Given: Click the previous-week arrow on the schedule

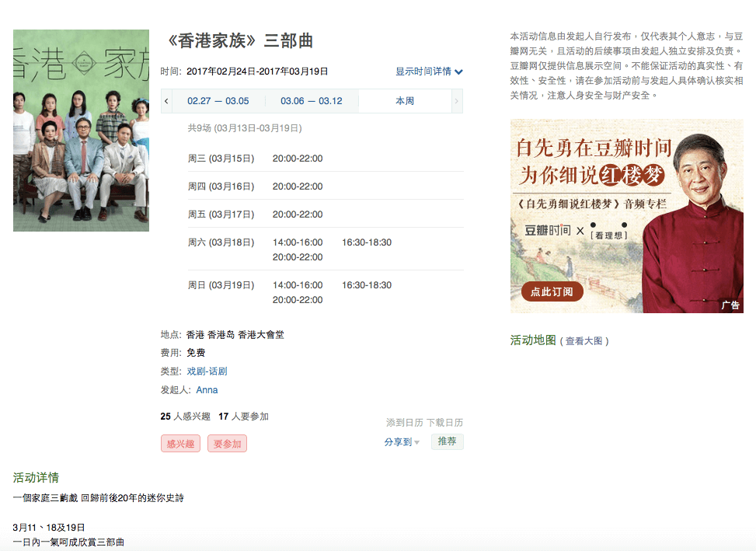Looking at the screenshot, I should (165, 101).
